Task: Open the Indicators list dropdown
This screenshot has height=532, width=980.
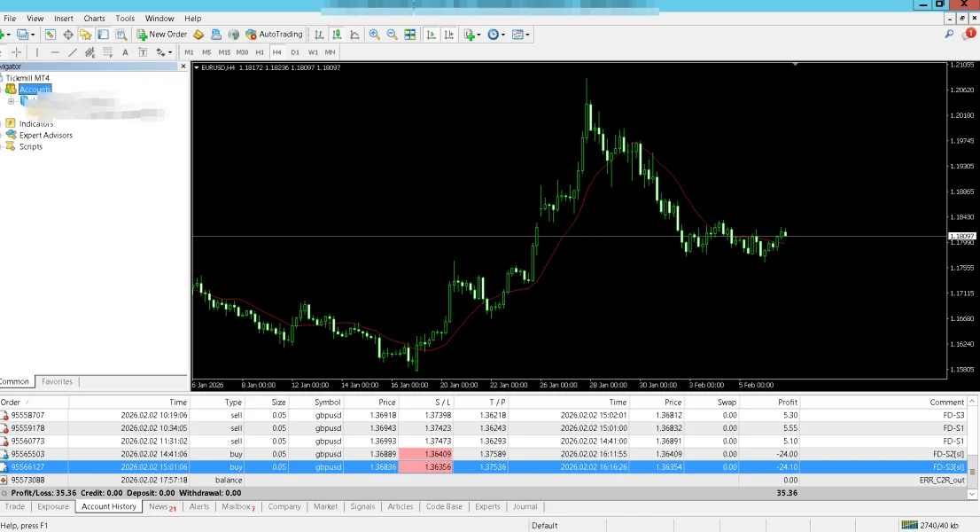Action: [x=472, y=35]
